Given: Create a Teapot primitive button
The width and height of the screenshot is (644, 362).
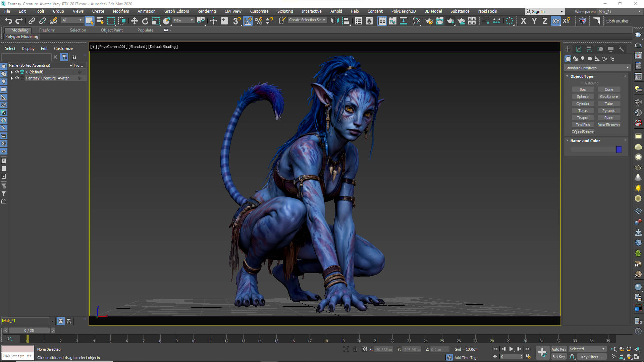Looking at the screenshot, I should pos(583,118).
